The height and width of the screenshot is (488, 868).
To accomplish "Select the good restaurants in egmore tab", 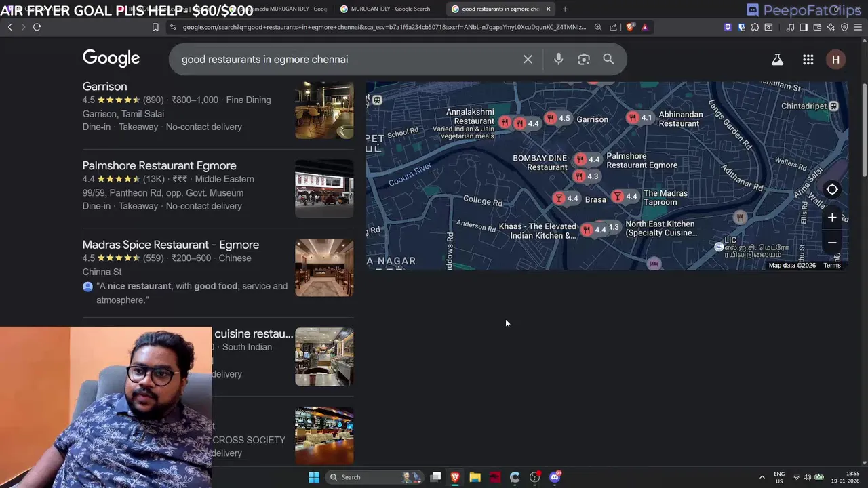I will (500, 9).
